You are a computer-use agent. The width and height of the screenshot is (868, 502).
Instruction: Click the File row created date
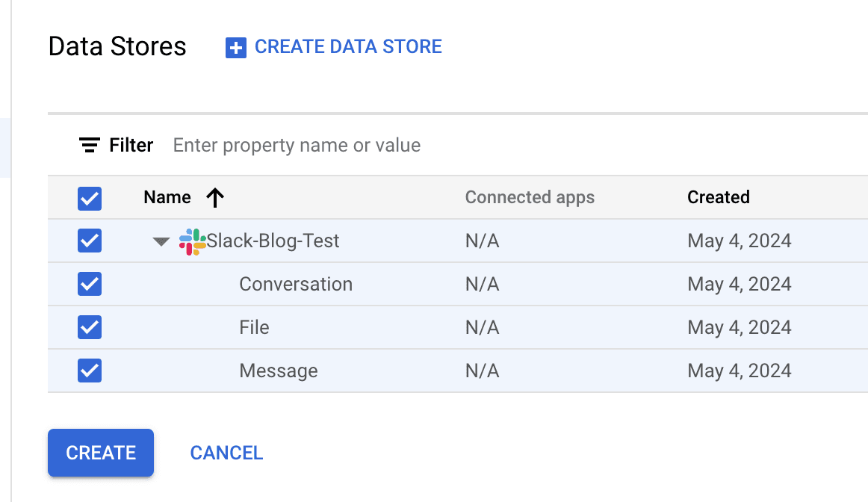pos(740,327)
